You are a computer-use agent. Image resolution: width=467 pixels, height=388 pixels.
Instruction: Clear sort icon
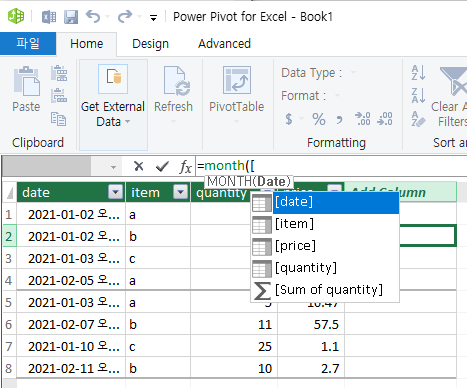[x=418, y=119]
